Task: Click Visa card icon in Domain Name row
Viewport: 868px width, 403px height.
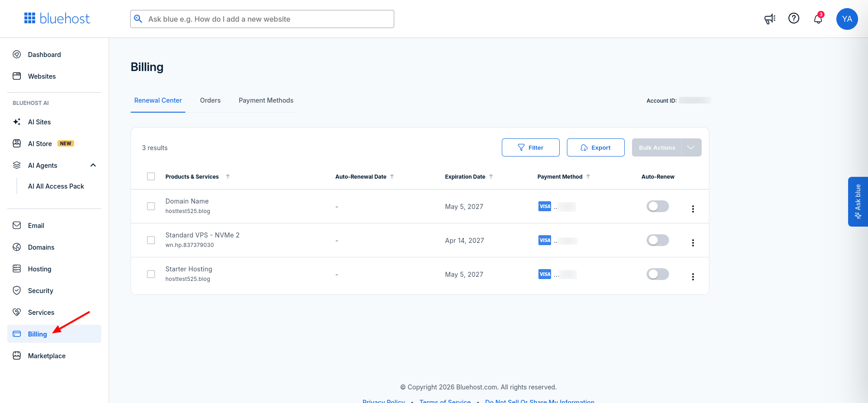Action: click(x=545, y=206)
